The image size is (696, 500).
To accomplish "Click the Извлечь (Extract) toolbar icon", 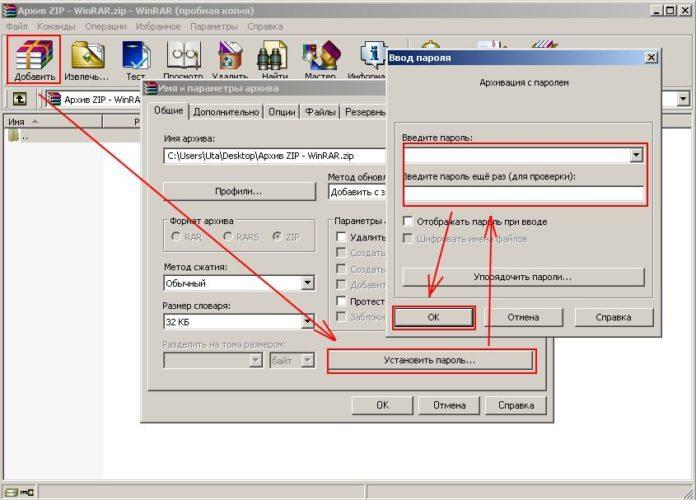I will 87,60.
